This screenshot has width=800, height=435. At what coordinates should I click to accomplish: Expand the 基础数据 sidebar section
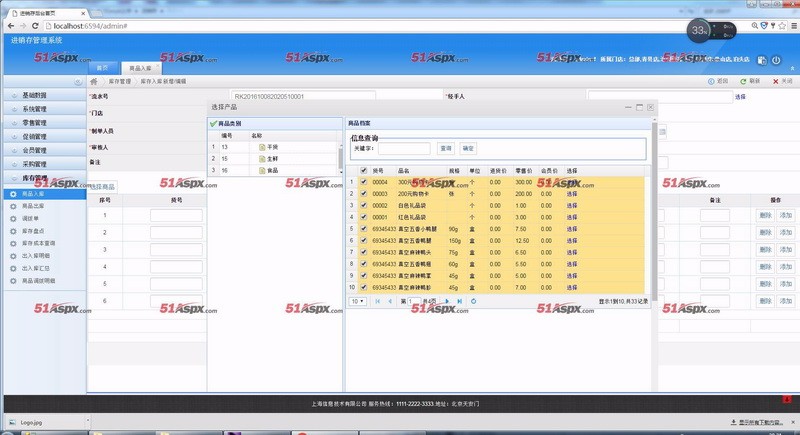[x=44, y=95]
